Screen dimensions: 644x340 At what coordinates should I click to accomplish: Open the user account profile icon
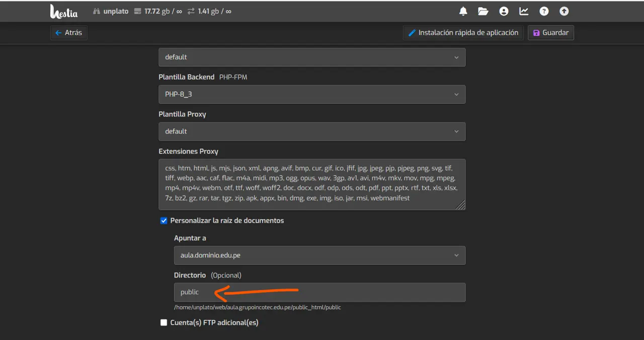point(504,11)
